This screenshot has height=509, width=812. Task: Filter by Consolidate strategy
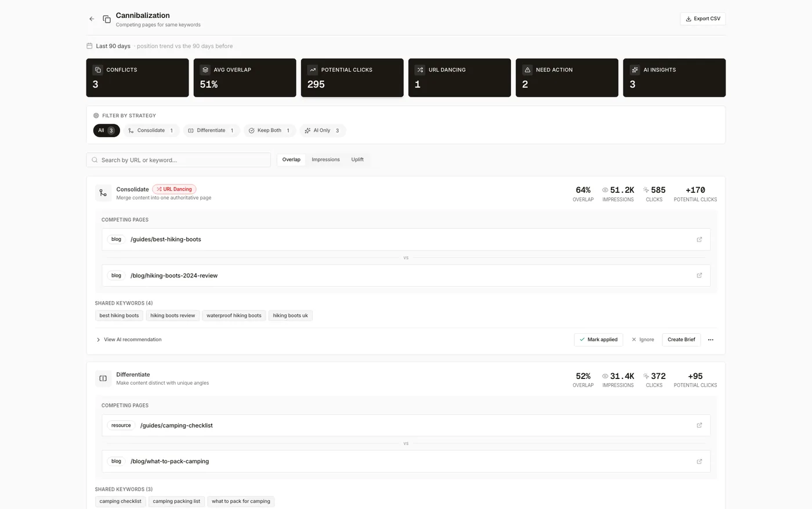[x=151, y=131]
